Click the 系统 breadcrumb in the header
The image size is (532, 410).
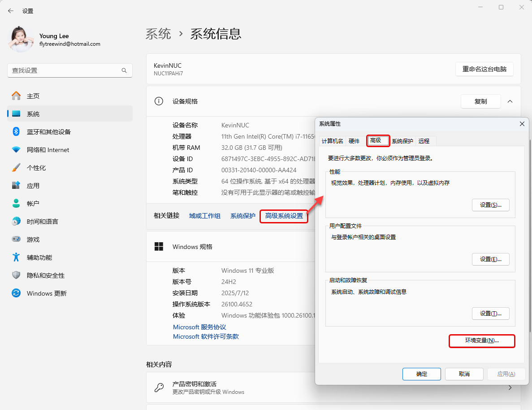coord(159,34)
